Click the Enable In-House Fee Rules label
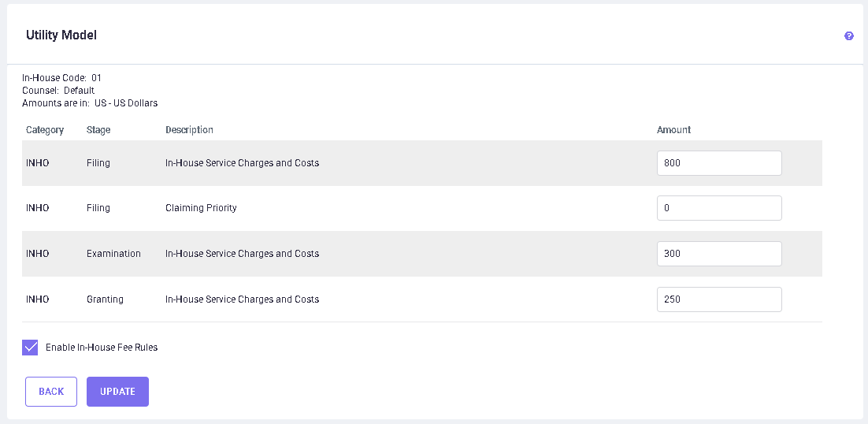The width and height of the screenshot is (868, 424). pyautogui.click(x=102, y=348)
